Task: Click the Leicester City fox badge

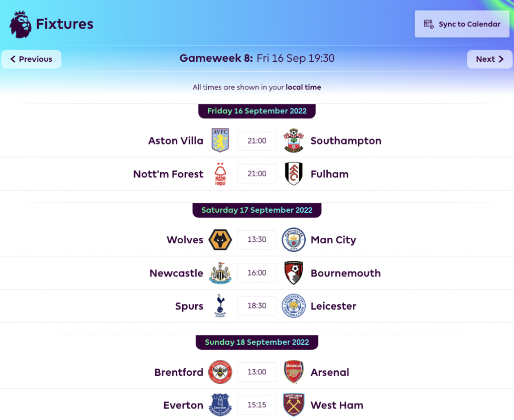Action: [294, 306]
